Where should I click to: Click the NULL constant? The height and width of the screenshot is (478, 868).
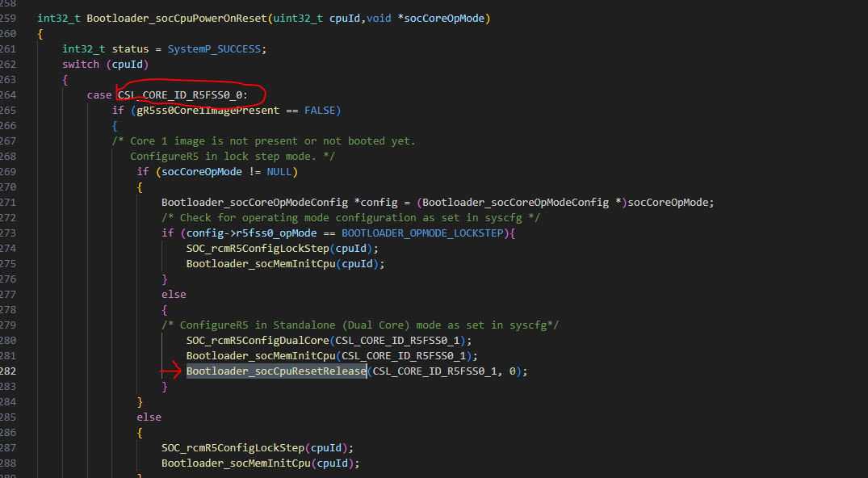coord(279,172)
